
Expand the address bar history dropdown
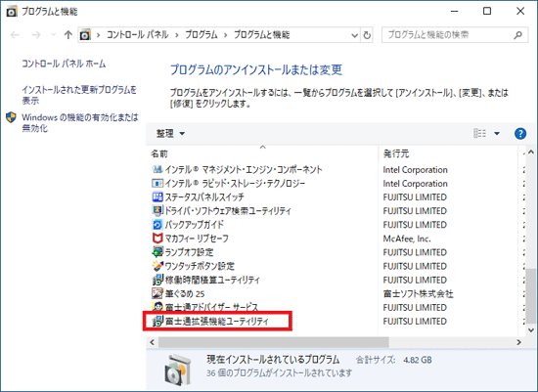tap(355, 35)
